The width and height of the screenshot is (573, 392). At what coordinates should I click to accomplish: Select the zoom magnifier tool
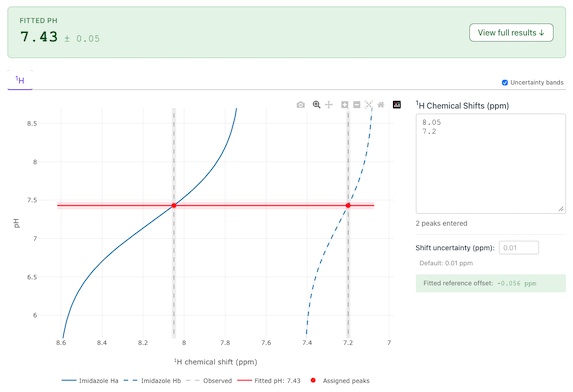pyautogui.click(x=316, y=105)
